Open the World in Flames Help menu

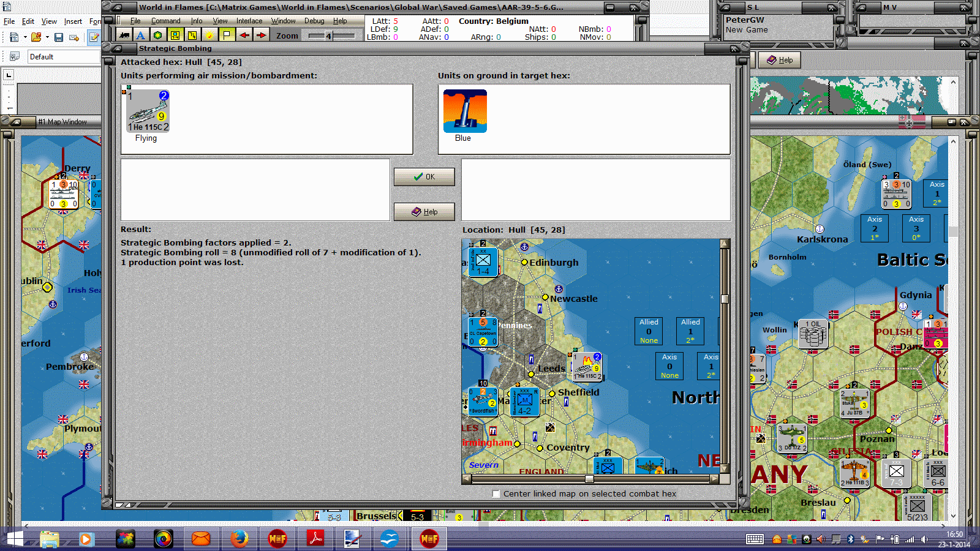[340, 21]
